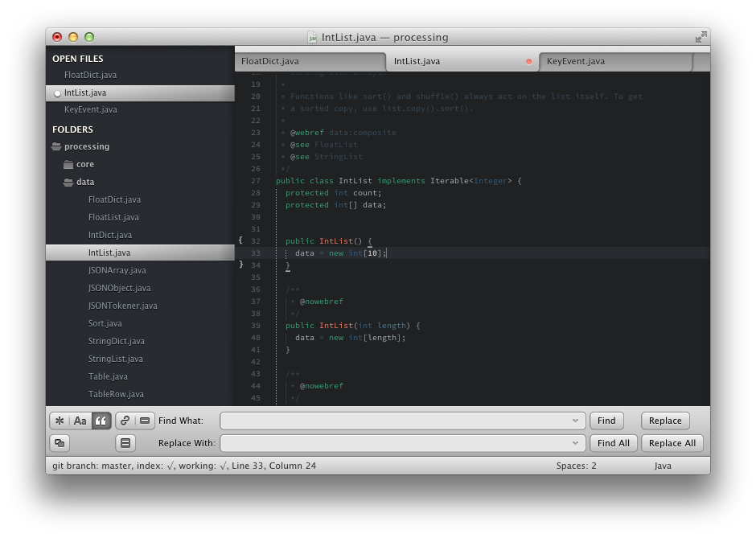The width and height of the screenshot is (756, 538).
Task: Click 'data = new int[length];' on line 40
Action: pyautogui.click(x=351, y=338)
